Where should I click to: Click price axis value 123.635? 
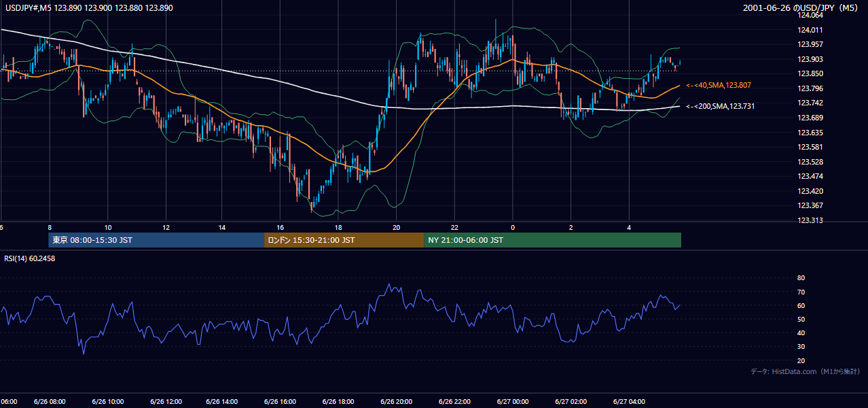pos(810,133)
